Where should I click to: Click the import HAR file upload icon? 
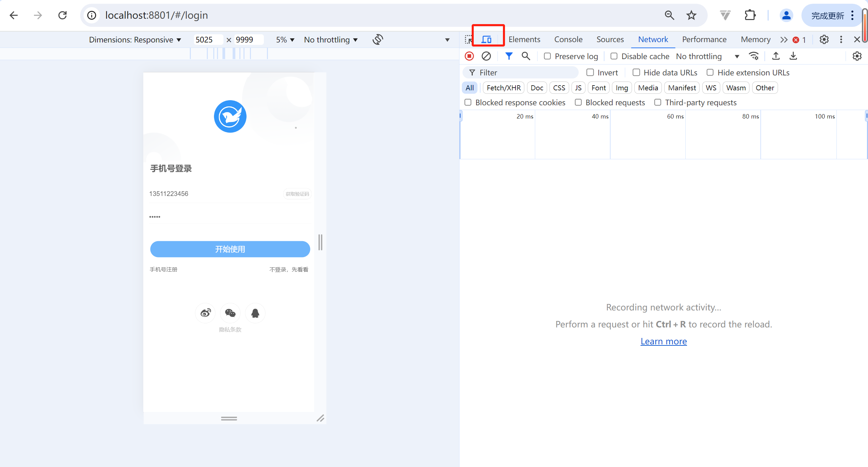(776, 56)
